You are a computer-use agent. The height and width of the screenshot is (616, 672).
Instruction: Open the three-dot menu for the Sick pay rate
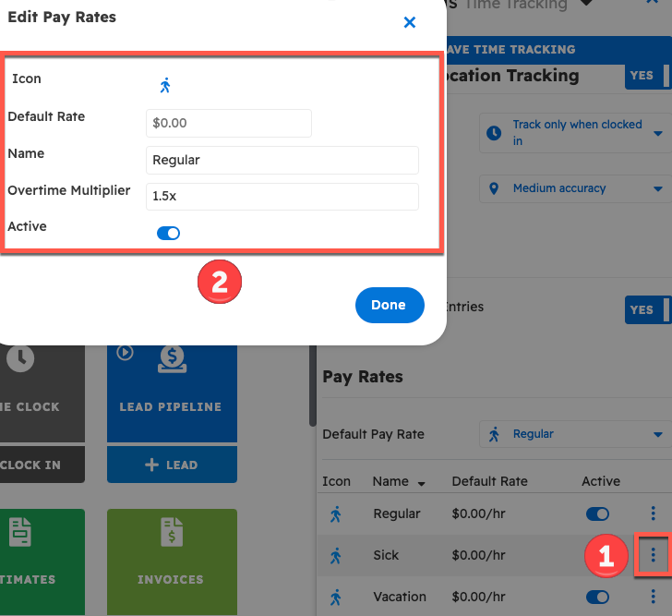click(653, 555)
